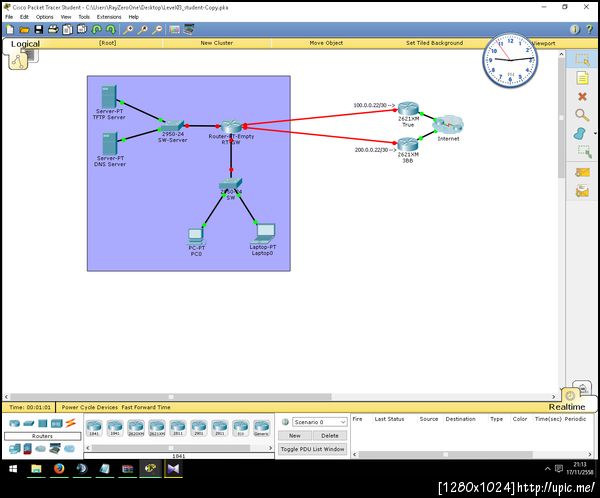Click the Zoom Out magnifier icon
600x498 pixels.
157,29
